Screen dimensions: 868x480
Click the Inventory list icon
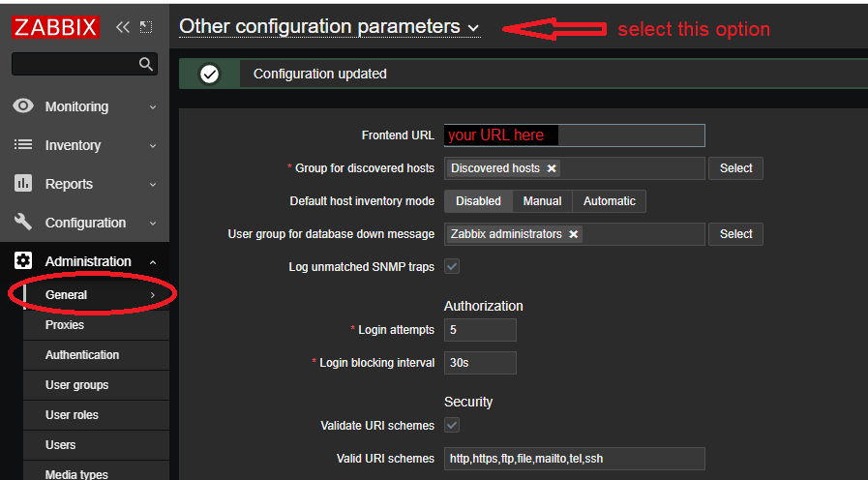(23, 145)
